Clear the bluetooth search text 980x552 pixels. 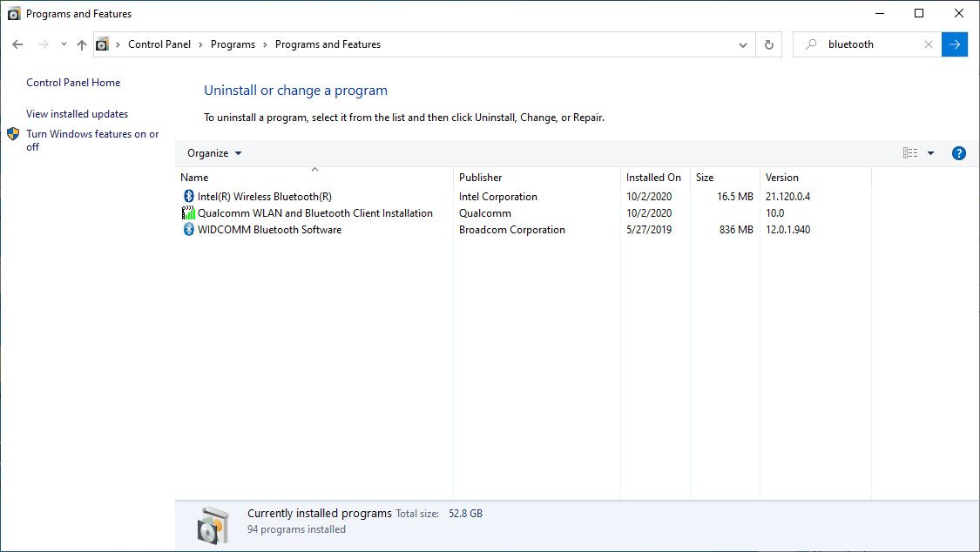pyautogui.click(x=928, y=44)
